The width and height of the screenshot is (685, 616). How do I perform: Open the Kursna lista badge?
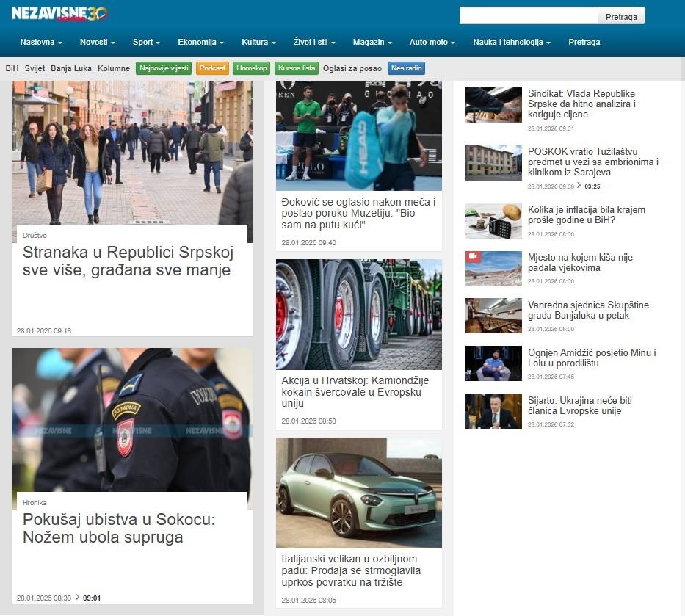pyautogui.click(x=297, y=68)
